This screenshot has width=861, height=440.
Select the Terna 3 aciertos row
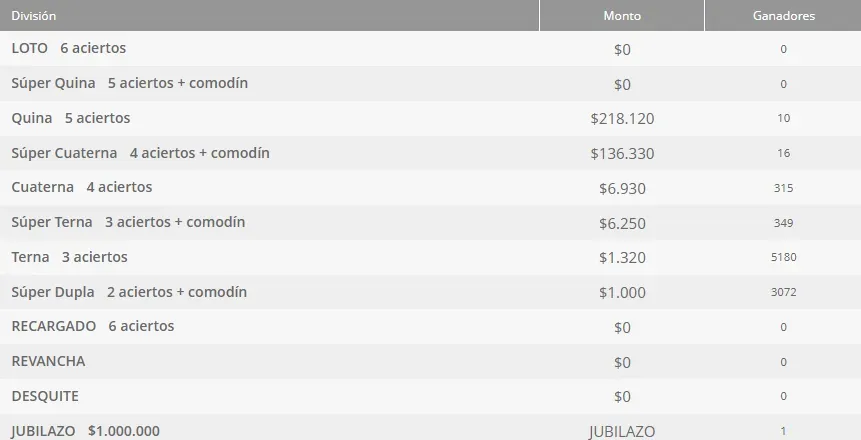[430, 257]
